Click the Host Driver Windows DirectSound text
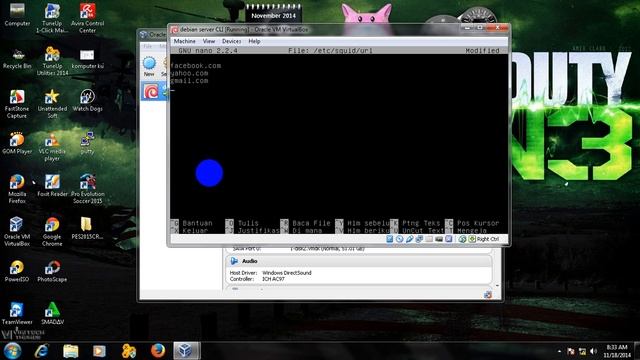 (x=271, y=273)
